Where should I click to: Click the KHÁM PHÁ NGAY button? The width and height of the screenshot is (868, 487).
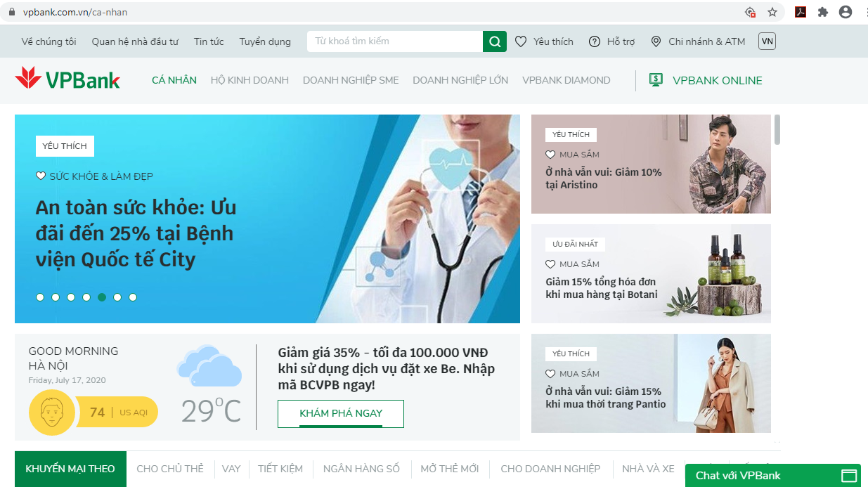(341, 414)
